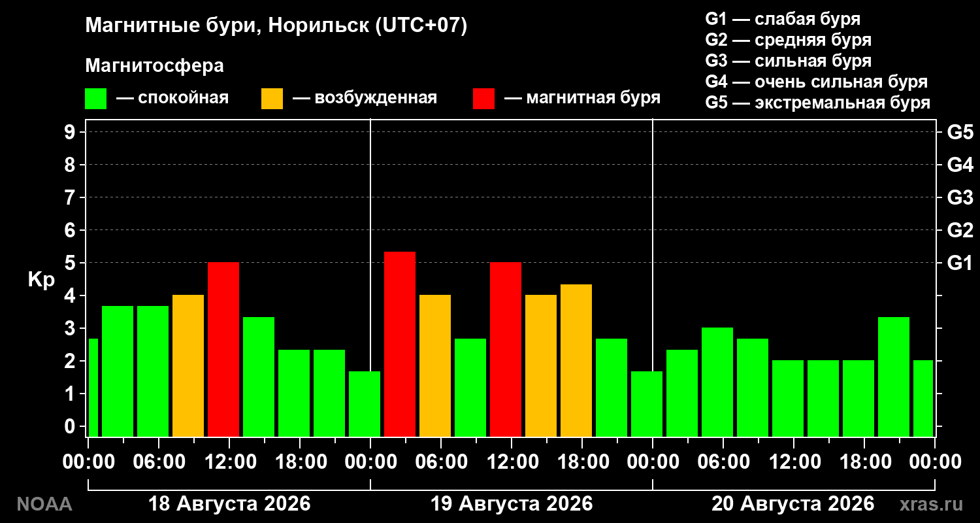Select the Kp 3 green bar before 06:00 on 20 Августа
Screen dimensions: 980x523
(717, 382)
